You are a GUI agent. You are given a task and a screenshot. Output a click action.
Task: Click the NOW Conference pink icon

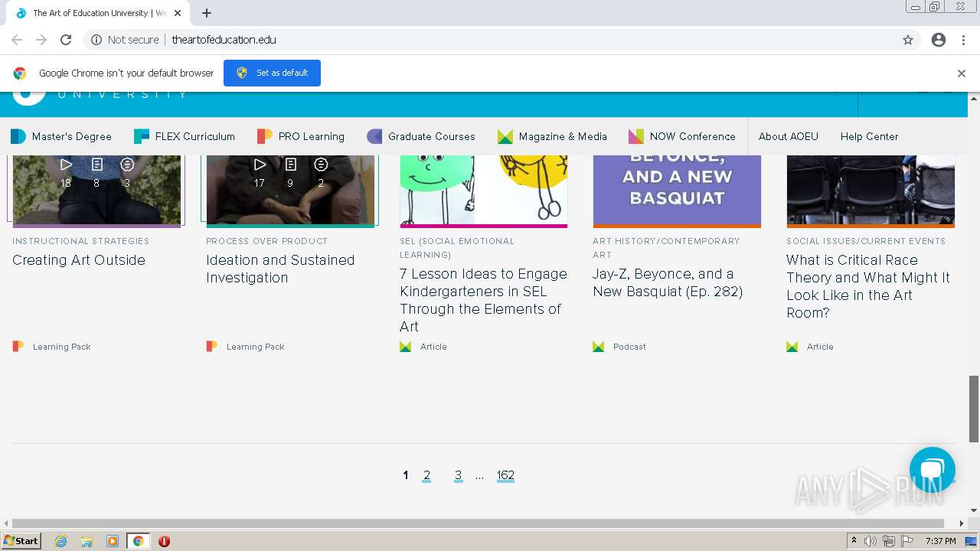[x=636, y=136]
